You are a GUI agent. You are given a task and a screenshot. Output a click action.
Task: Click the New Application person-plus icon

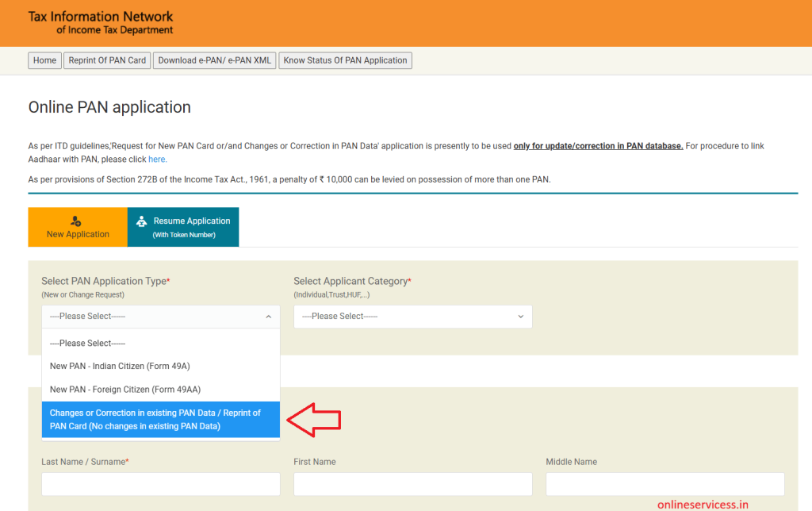77,221
